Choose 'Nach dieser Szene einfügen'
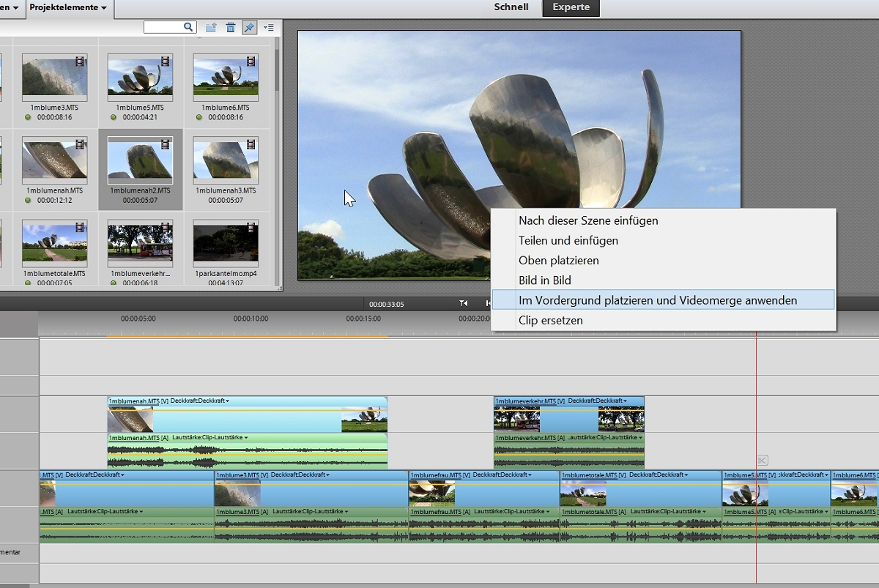The height and width of the screenshot is (588, 879). (588, 220)
